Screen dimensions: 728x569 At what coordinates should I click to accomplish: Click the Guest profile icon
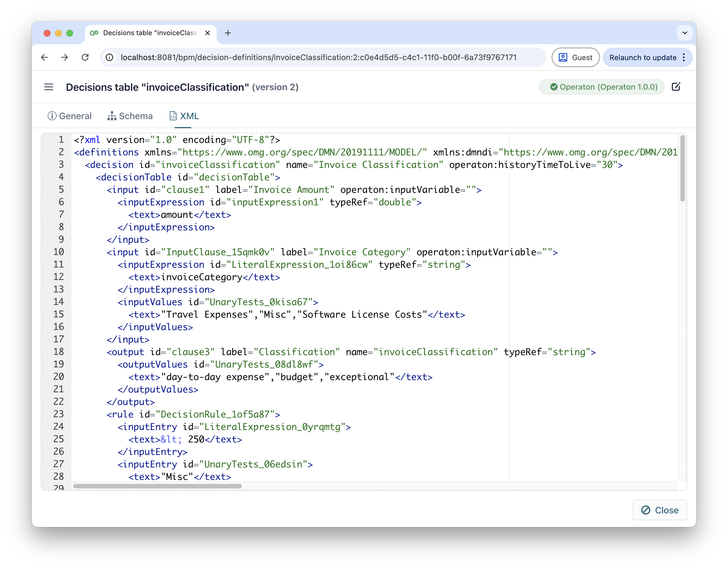click(x=562, y=57)
